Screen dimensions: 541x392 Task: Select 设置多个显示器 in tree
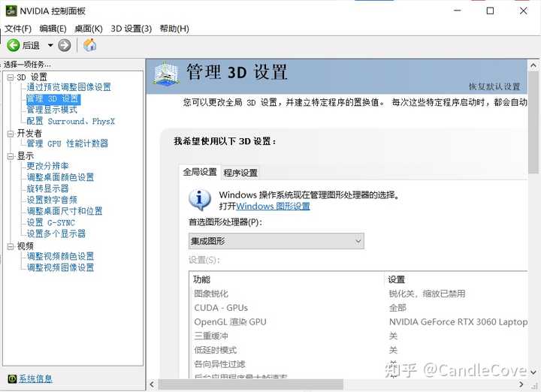click(56, 234)
